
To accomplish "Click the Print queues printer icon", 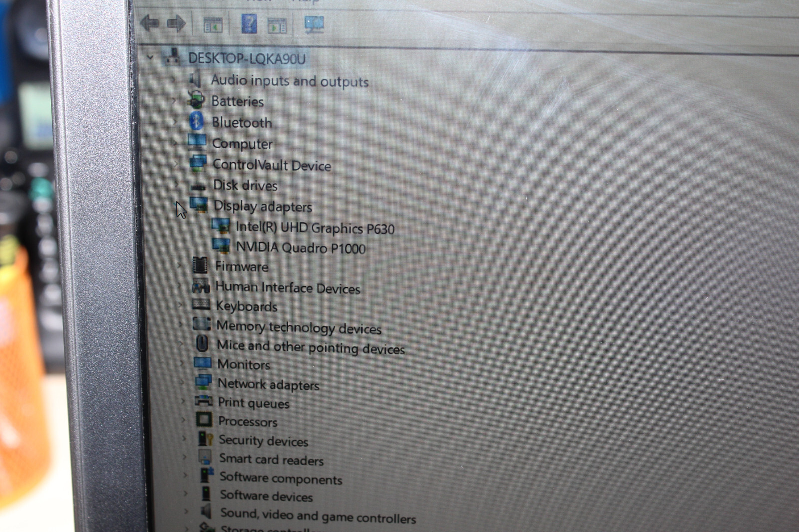I will (x=204, y=401).
